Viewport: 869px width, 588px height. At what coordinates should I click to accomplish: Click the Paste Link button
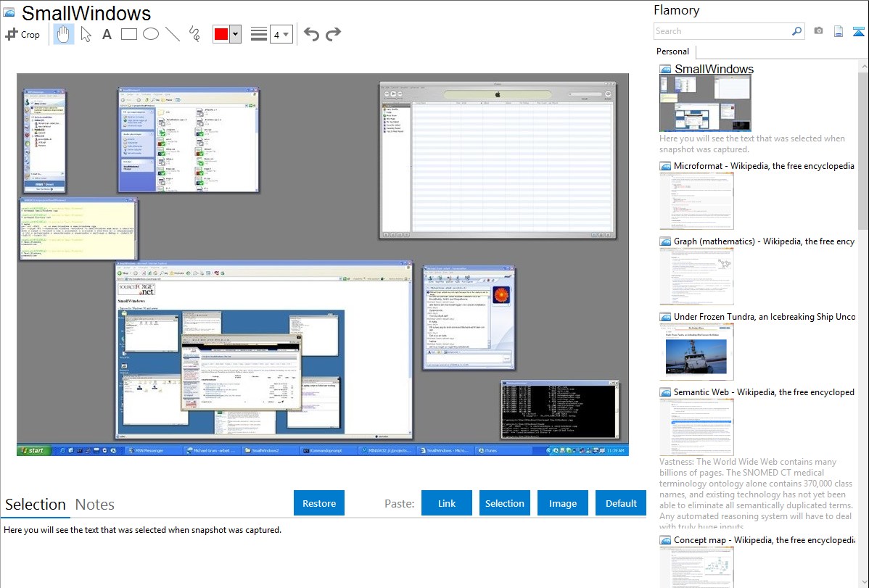[x=447, y=503]
